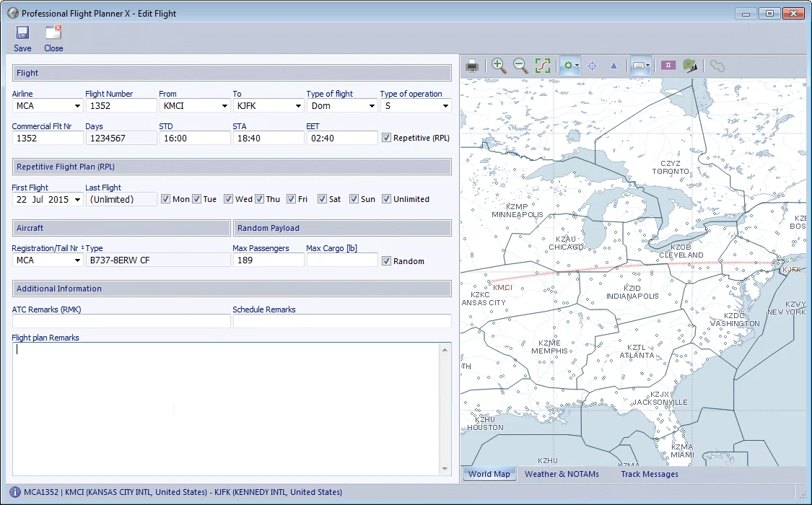Click the map center crosshair icon
The height and width of the screenshot is (505, 812).
[592, 65]
